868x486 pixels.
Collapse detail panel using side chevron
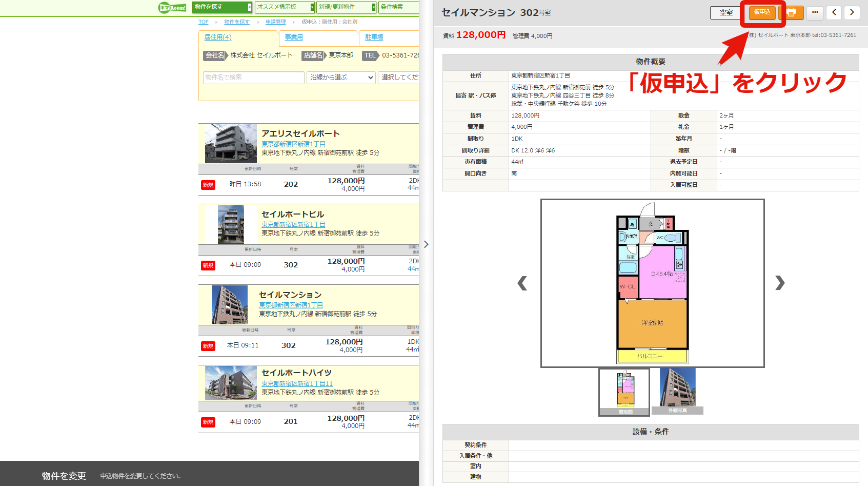[x=426, y=244]
